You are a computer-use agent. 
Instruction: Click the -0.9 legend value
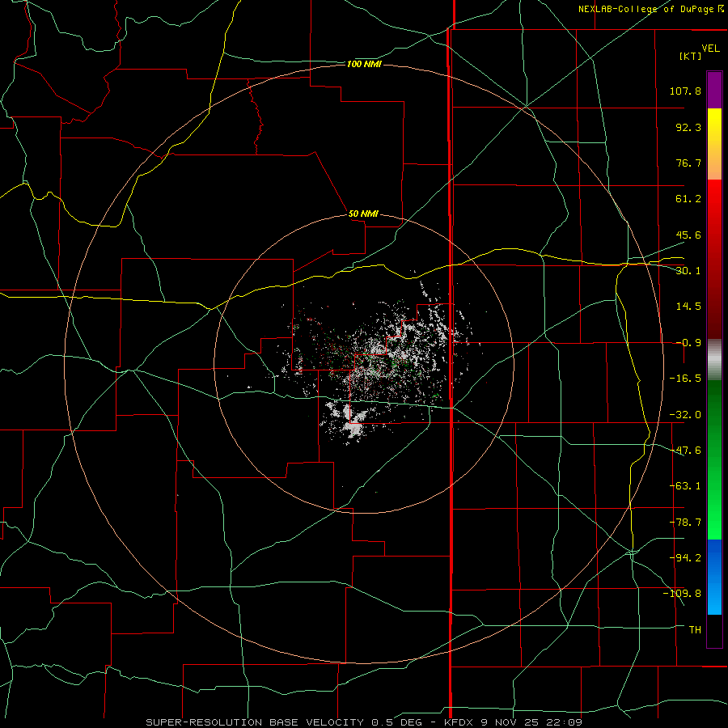point(688,343)
